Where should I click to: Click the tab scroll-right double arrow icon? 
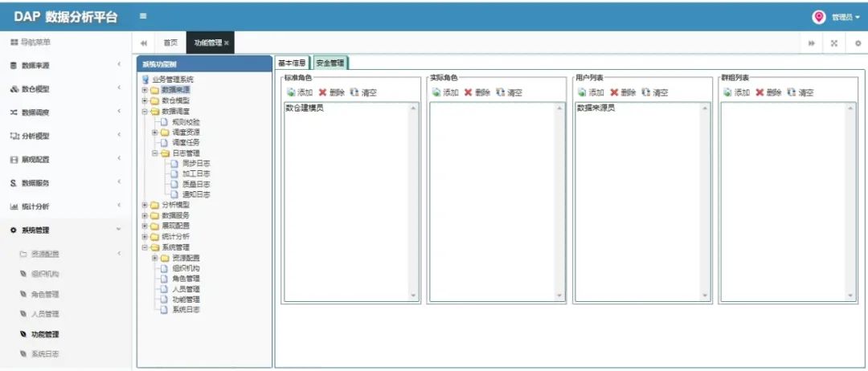(812, 43)
